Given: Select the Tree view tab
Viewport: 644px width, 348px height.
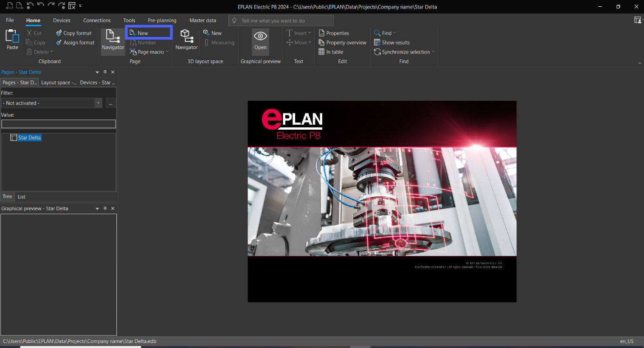Looking at the screenshot, I should point(7,197).
